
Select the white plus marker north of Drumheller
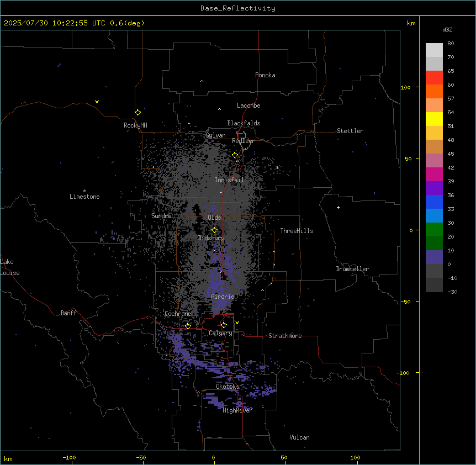click(x=338, y=207)
